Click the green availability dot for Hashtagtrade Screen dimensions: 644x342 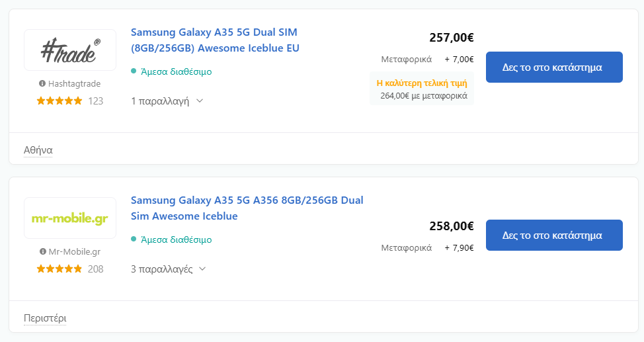click(x=134, y=71)
